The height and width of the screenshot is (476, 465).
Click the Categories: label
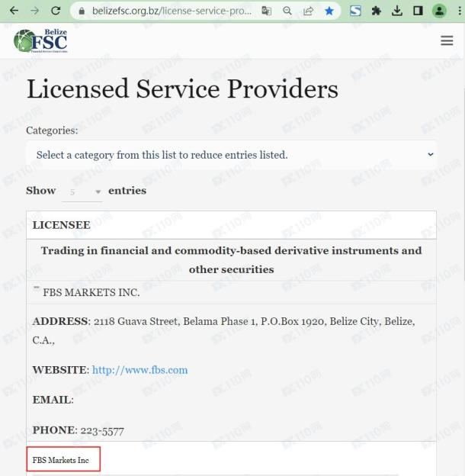pyautogui.click(x=52, y=130)
